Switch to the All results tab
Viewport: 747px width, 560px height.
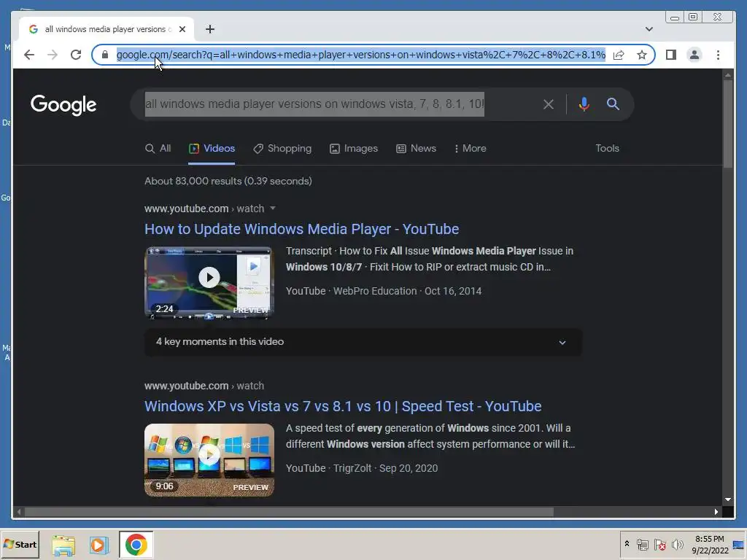point(158,149)
